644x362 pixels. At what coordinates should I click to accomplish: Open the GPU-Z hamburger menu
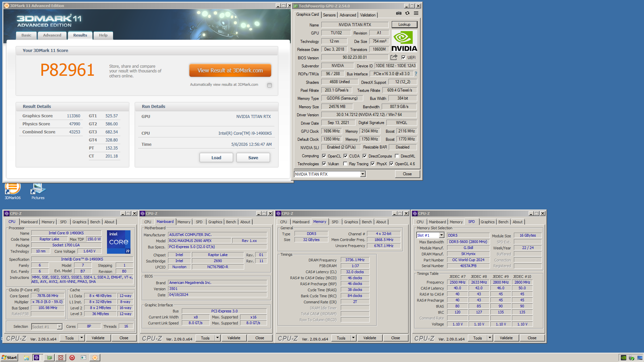coord(416,13)
